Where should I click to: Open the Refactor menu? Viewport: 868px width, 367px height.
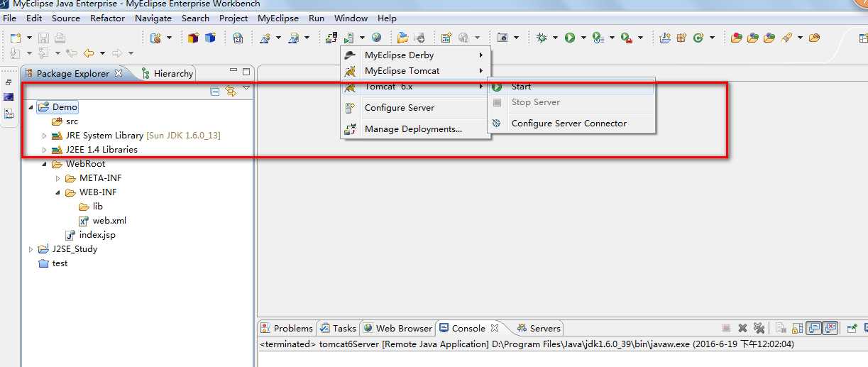pyautogui.click(x=107, y=18)
